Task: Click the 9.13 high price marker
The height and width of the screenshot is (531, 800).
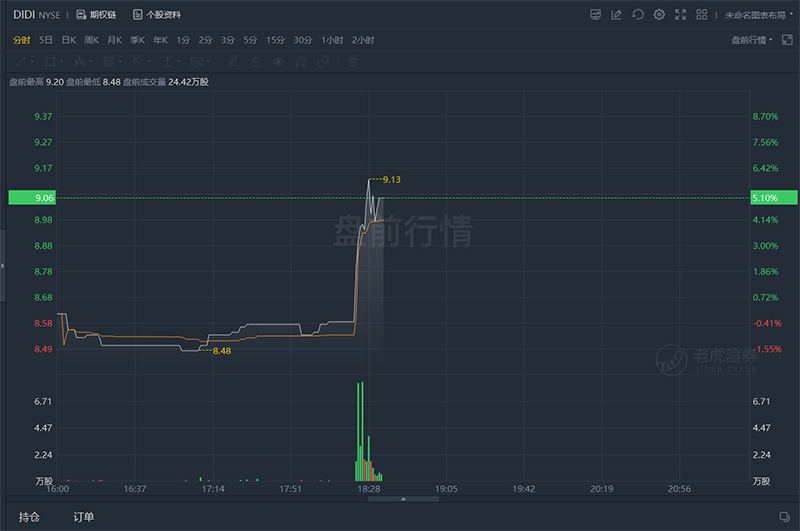Action: pos(391,180)
